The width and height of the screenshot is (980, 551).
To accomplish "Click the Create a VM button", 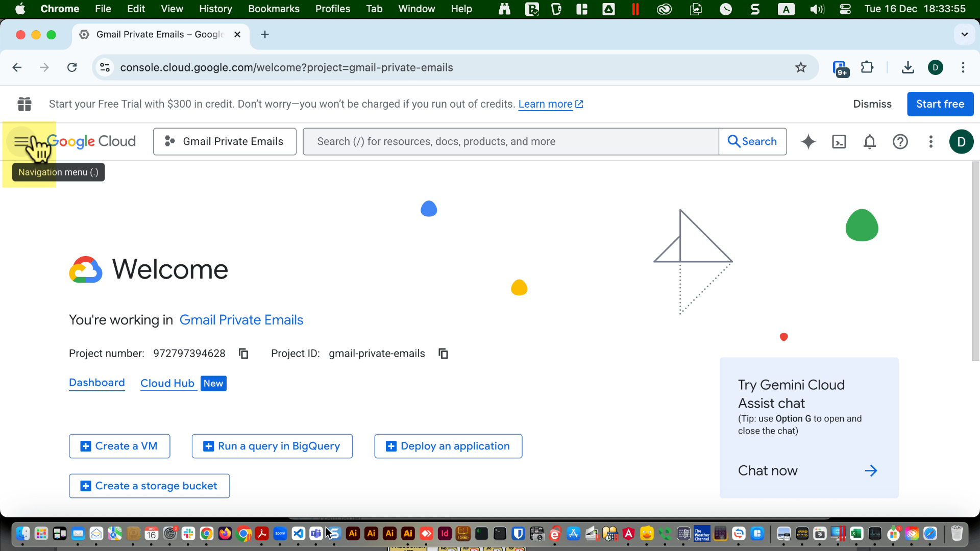I will [x=119, y=446].
